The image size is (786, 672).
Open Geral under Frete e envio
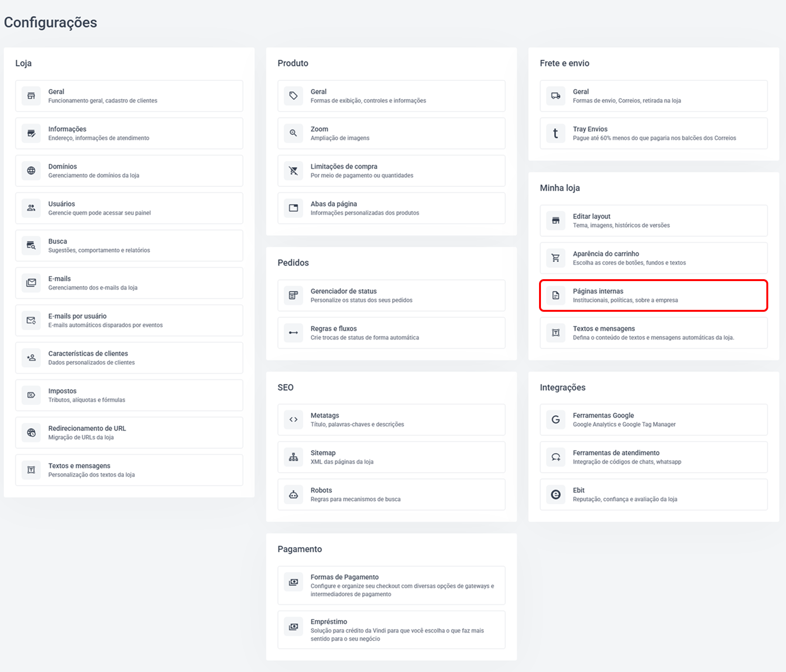coord(581,92)
